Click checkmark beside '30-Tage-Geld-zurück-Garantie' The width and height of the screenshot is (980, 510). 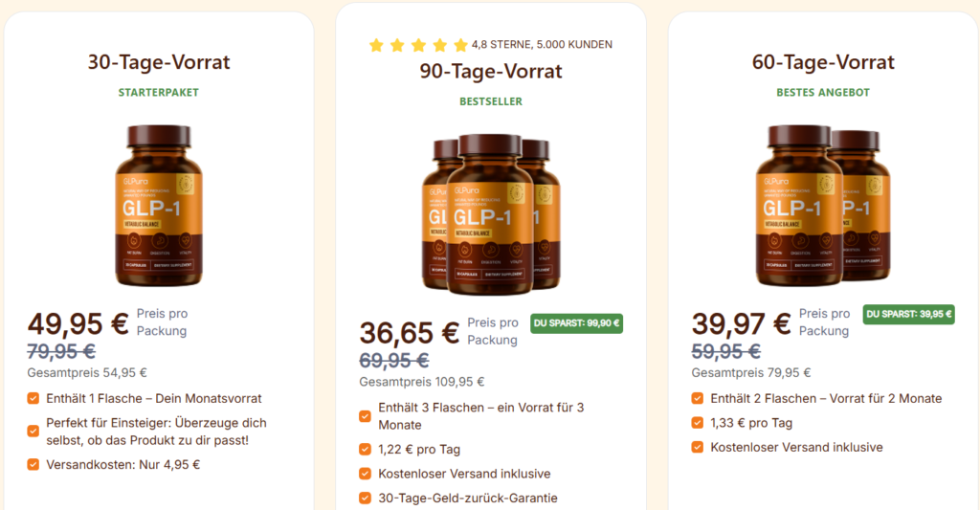(366, 498)
